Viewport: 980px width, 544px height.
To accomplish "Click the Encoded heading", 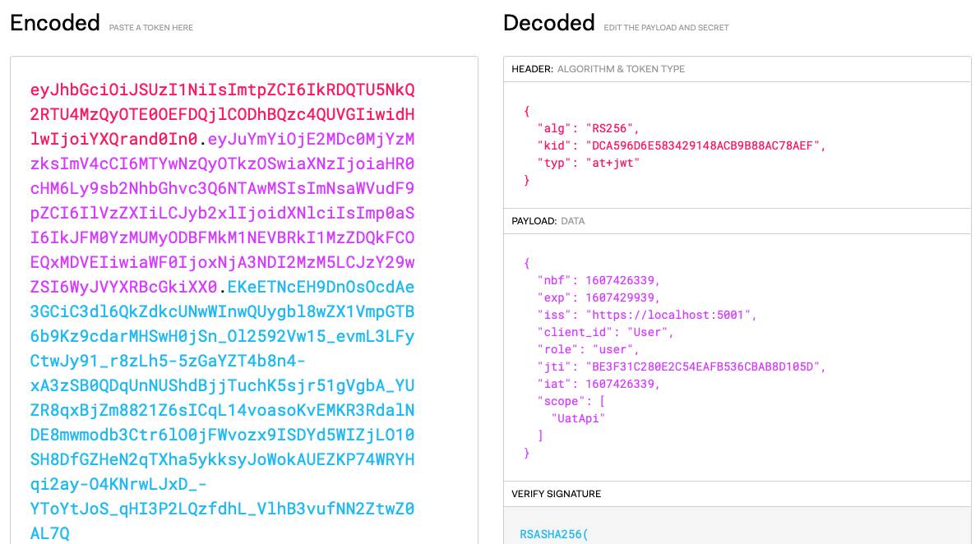I will (x=55, y=23).
